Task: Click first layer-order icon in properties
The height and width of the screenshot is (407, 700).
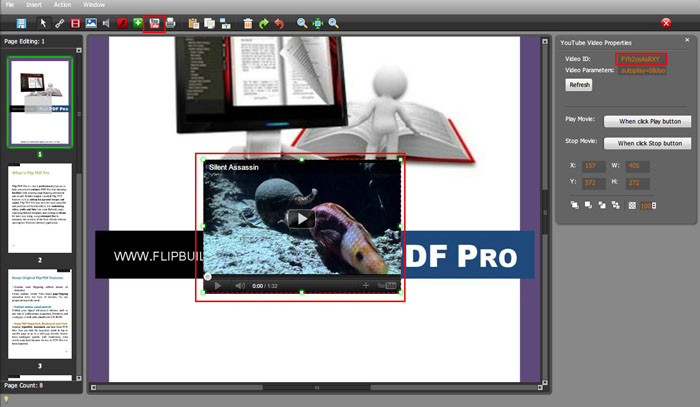Action: [575, 205]
